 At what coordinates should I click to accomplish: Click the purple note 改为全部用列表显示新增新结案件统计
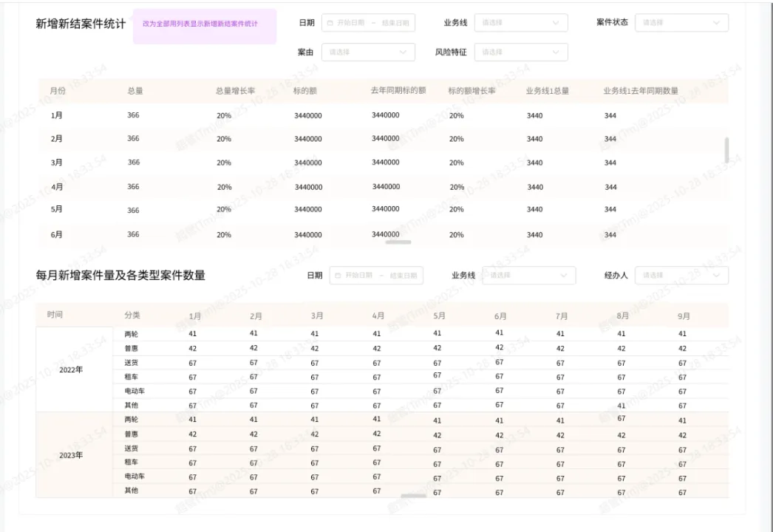tap(205, 24)
